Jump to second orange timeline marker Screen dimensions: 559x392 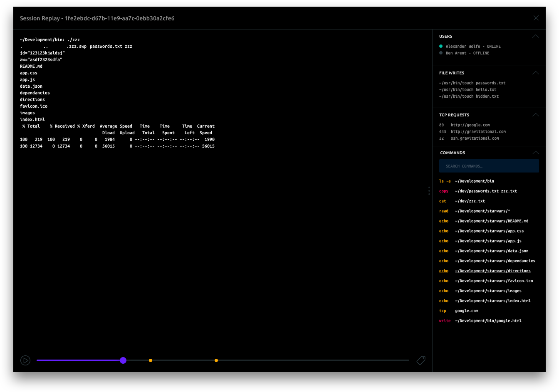click(216, 360)
